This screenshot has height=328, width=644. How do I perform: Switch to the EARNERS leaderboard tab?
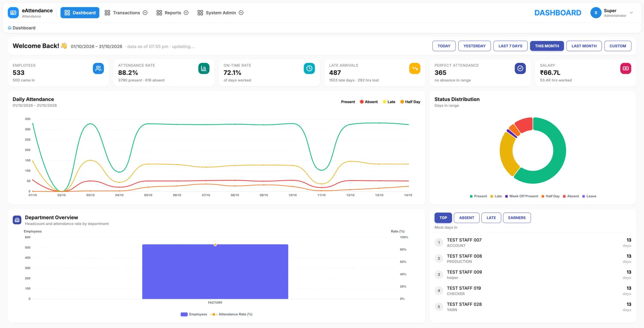click(517, 218)
